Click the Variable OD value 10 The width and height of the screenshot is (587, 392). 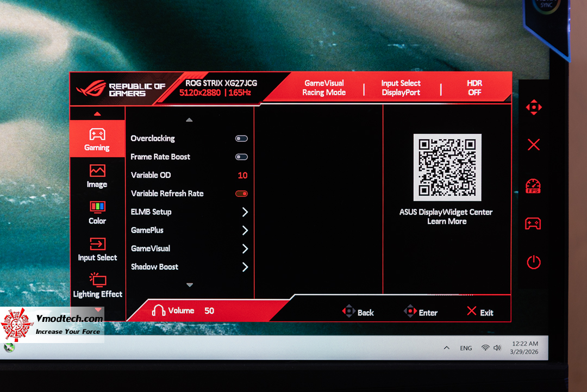point(242,175)
